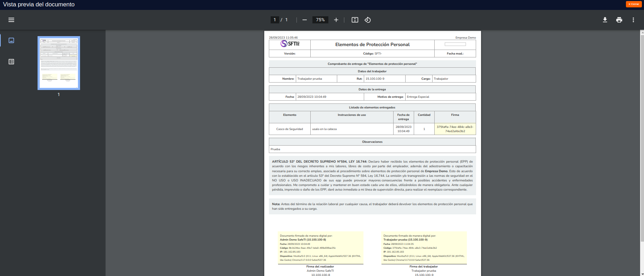The image size is (644, 276).
Task: Zoom in with the plus icon
Action: tap(336, 20)
